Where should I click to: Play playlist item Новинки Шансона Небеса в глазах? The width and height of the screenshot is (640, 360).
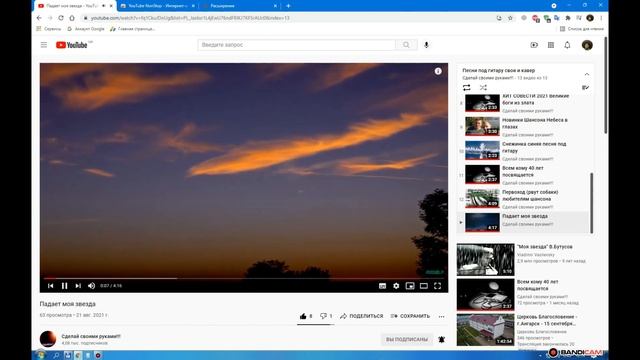pos(524,127)
